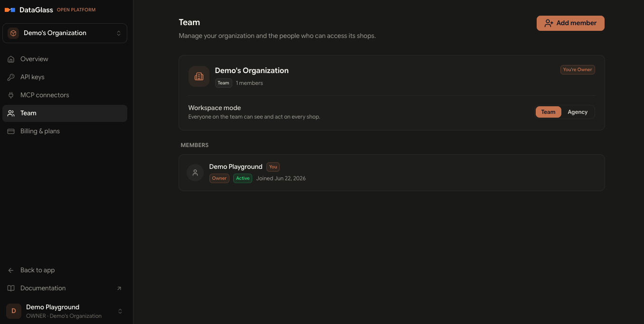Click the building icon of Demo's Organization card
The width and height of the screenshot is (644, 324).
(x=199, y=76)
